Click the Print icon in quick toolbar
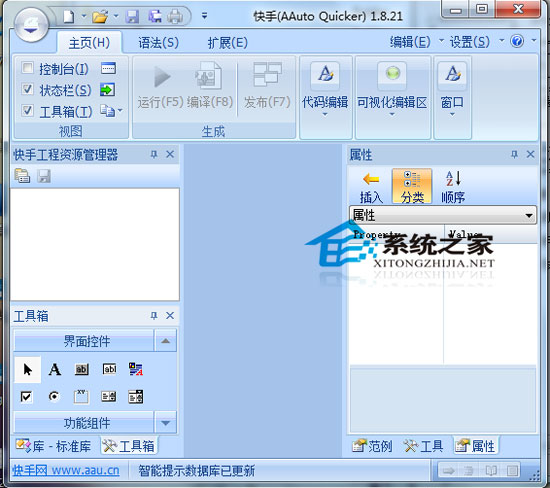This screenshot has height=488, width=550. pyautogui.click(x=175, y=16)
